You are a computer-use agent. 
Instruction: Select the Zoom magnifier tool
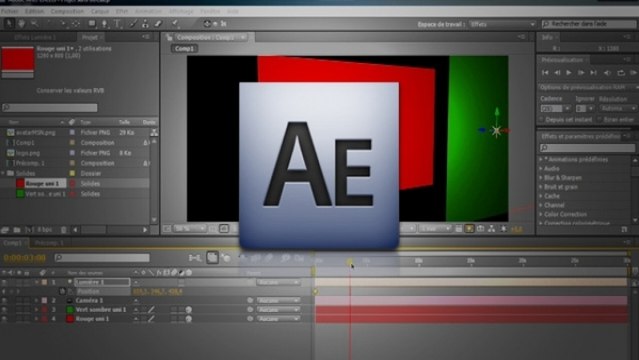point(35,24)
